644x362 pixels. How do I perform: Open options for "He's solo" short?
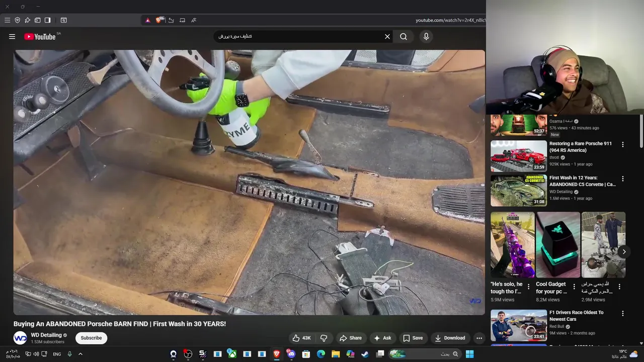529,287
